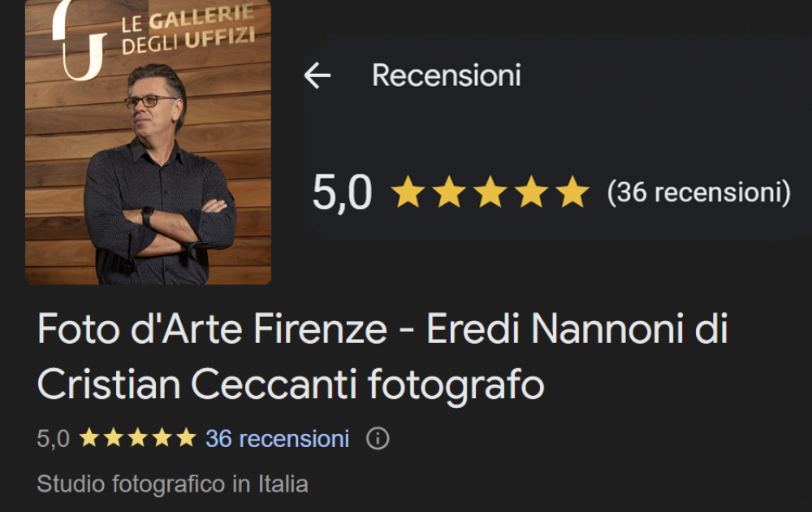This screenshot has height=512, width=812.
Task: Click the middle small star under business name
Action: click(138, 438)
